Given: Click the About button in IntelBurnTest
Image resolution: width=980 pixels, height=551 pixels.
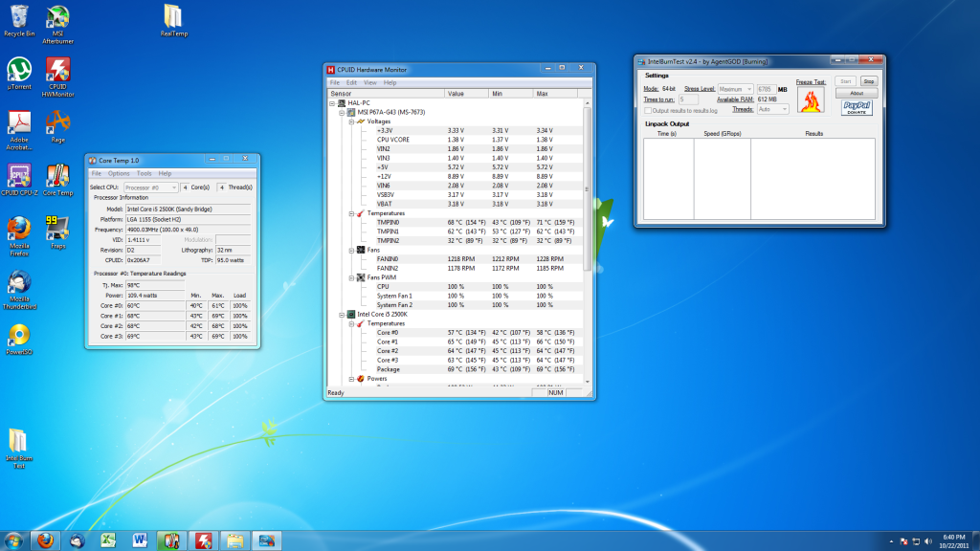Looking at the screenshot, I should (857, 94).
